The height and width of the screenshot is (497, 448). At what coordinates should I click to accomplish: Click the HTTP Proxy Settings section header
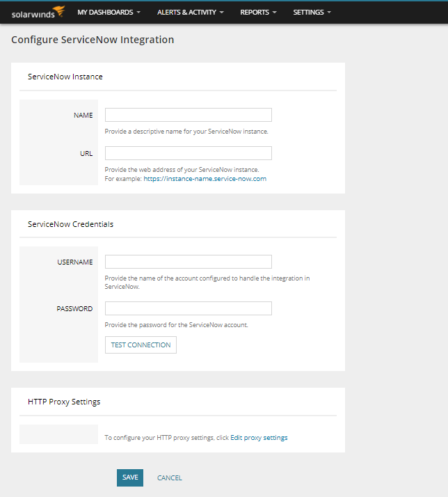point(64,402)
